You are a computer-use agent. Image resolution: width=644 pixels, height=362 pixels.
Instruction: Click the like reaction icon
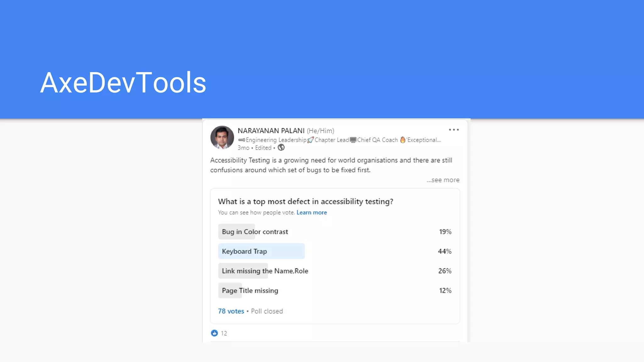point(214,333)
